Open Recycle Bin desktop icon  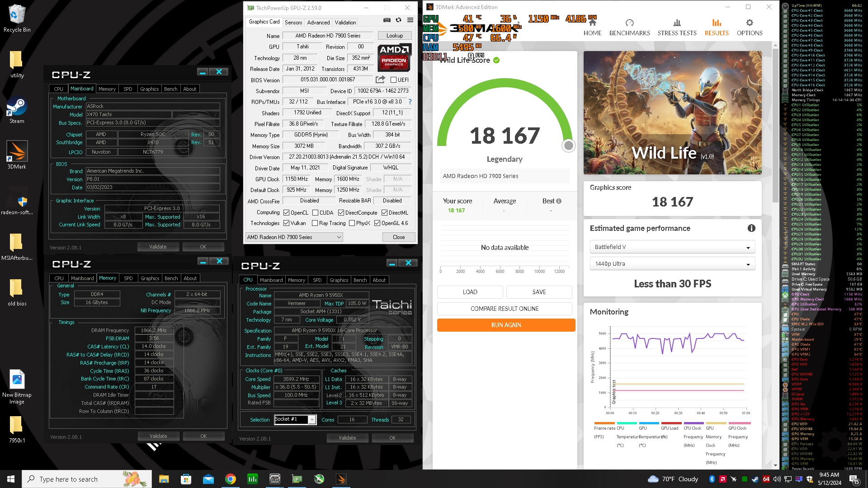(17, 18)
